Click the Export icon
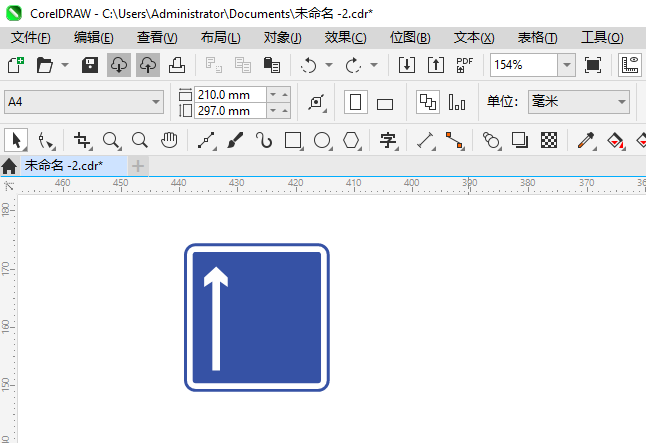This screenshot has height=443, width=646. 435,65
